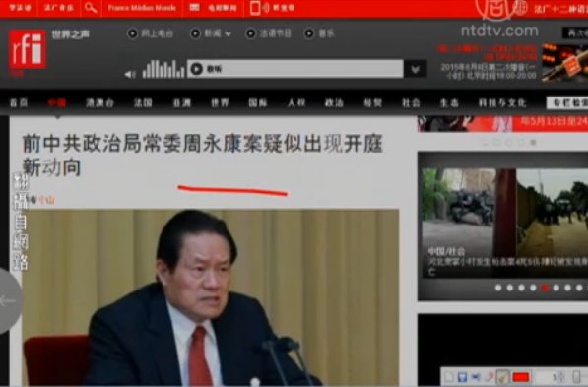Click the envelope newsletter icon

pos(194,8)
